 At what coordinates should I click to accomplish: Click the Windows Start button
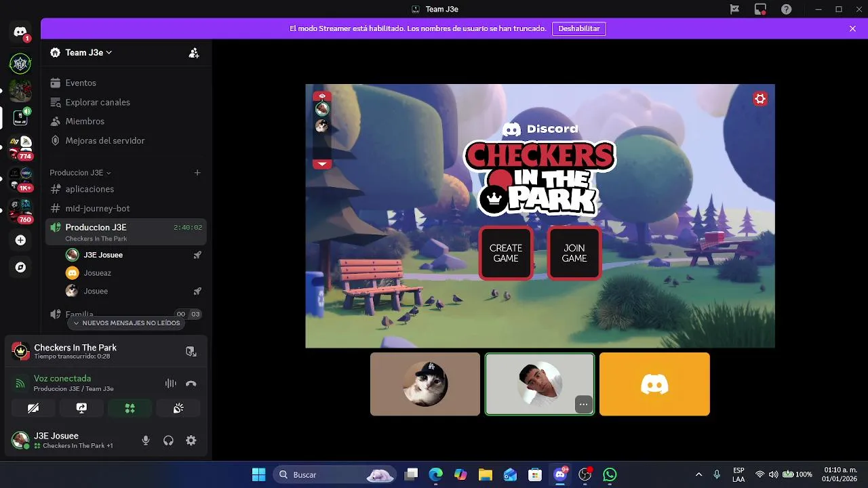(259, 474)
